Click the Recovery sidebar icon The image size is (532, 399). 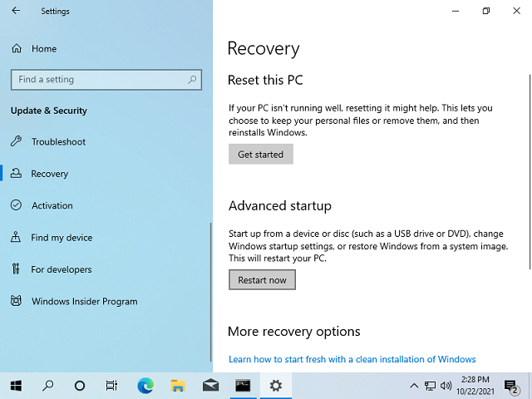16,173
